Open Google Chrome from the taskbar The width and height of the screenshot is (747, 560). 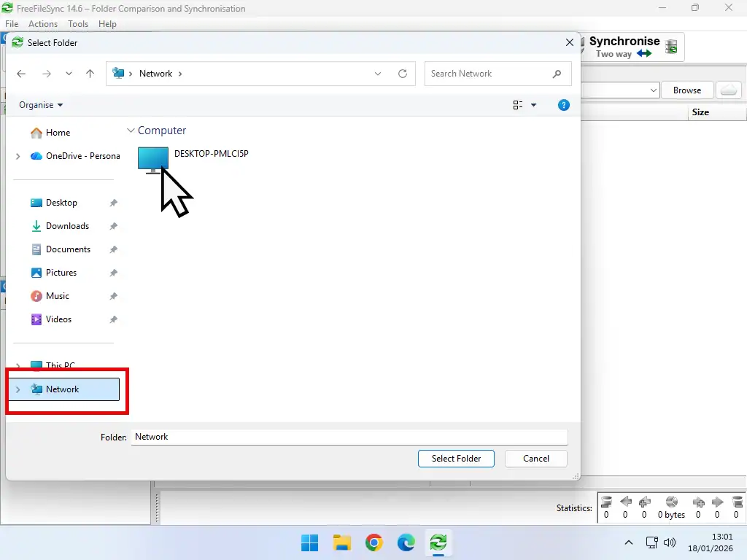(373, 542)
